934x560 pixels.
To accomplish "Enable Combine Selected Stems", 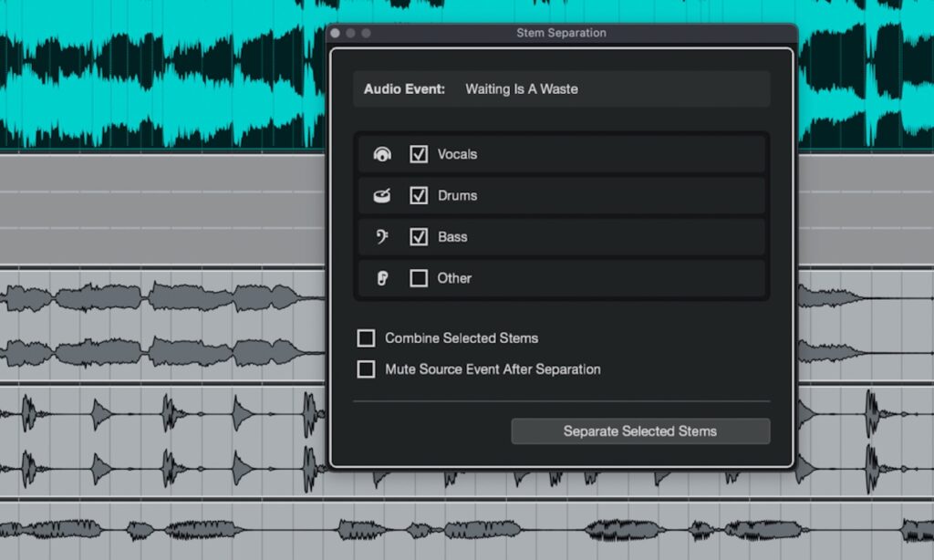I will (366, 337).
